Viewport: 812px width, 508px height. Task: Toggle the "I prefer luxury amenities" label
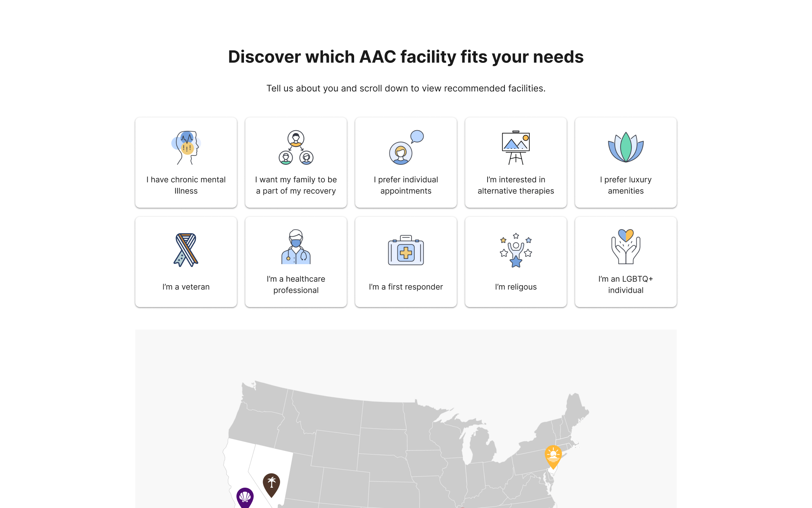tap(626, 185)
